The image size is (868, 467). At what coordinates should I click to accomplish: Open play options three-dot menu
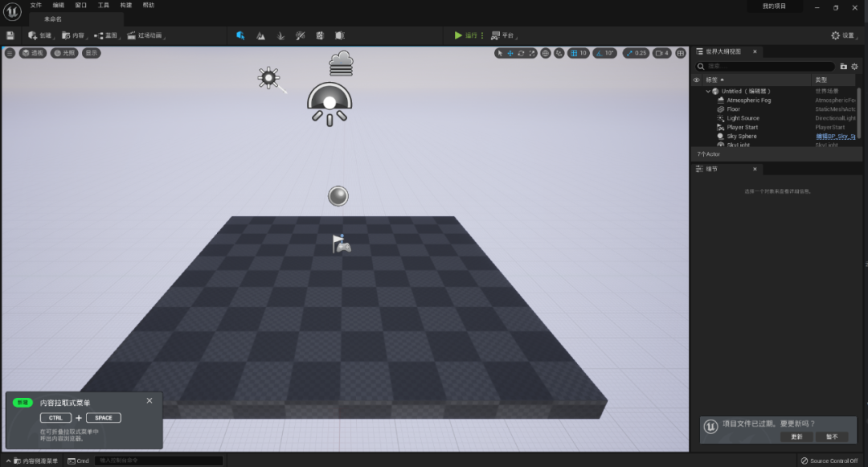482,35
